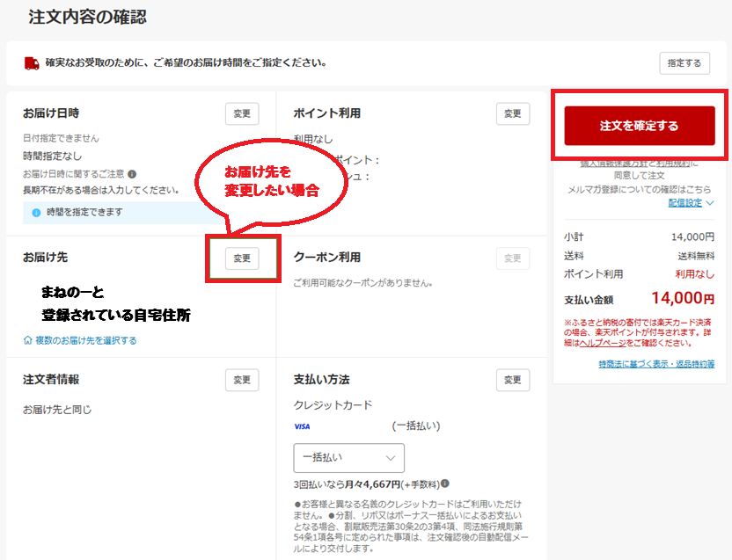Click house icon beside 複数のお届け先を選択する
Screen dimensions: 732x560
(x=27, y=340)
